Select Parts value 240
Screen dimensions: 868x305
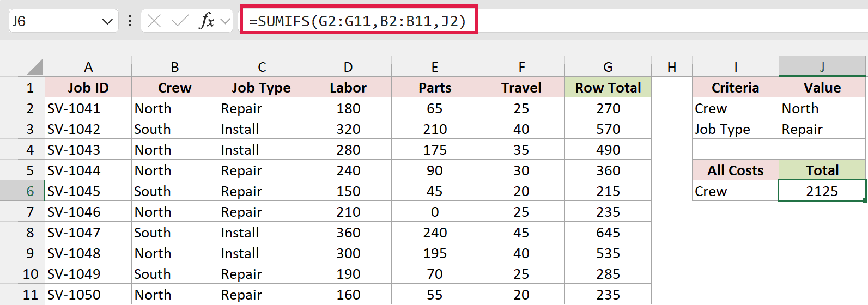tap(435, 233)
